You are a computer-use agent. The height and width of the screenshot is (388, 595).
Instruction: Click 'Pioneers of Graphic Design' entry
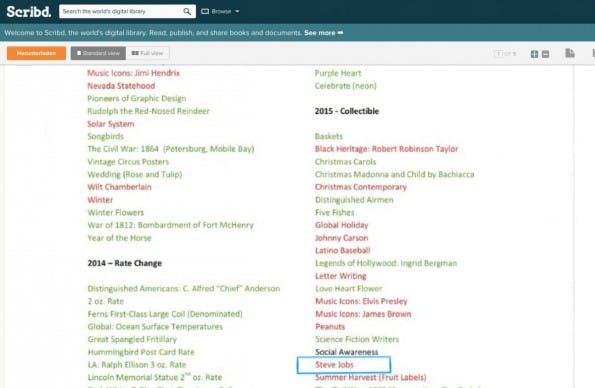point(137,98)
